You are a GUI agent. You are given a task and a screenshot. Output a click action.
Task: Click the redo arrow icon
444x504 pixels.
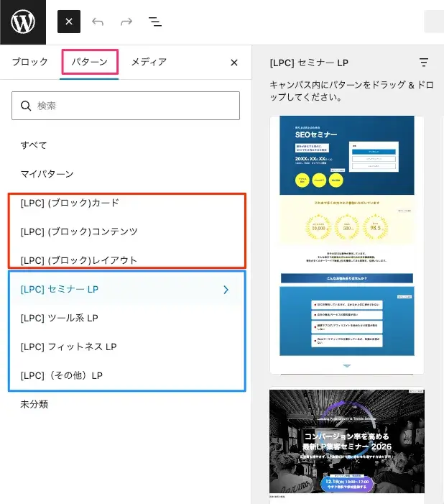pos(126,22)
